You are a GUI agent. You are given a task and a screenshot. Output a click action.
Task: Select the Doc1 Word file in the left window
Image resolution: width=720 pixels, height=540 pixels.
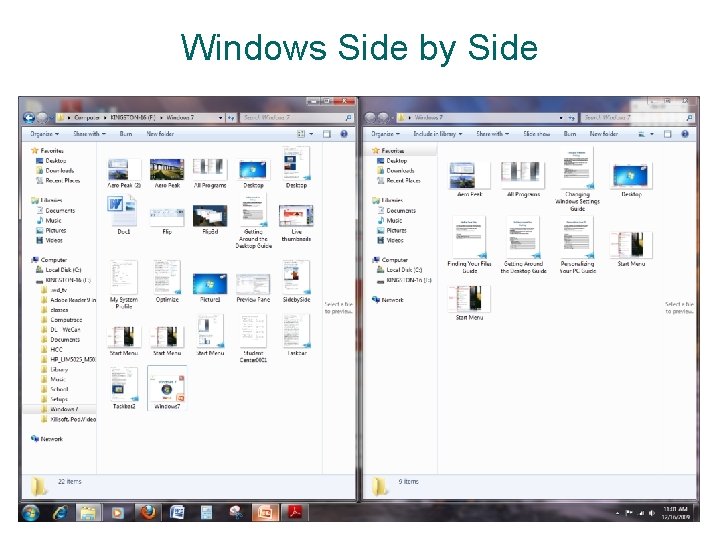point(124,215)
